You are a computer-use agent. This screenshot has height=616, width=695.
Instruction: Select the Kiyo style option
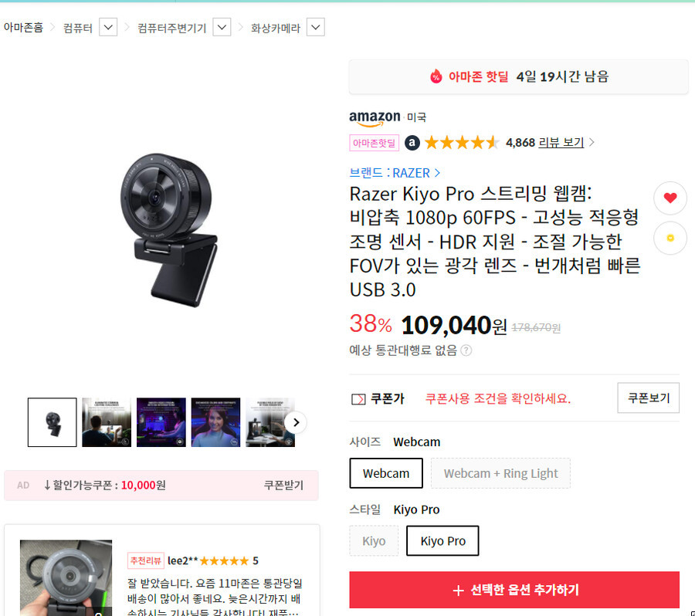(374, 540)
